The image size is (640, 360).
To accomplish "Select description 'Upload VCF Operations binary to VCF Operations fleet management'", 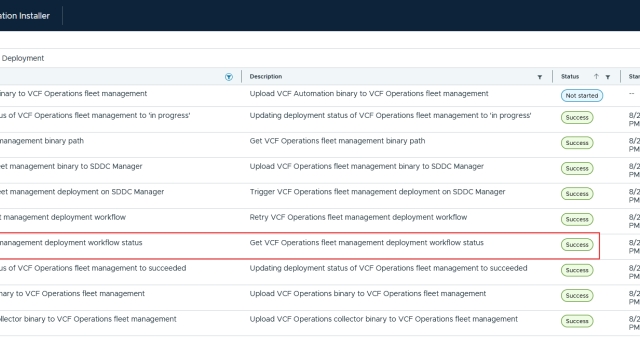I will point(368,293).
